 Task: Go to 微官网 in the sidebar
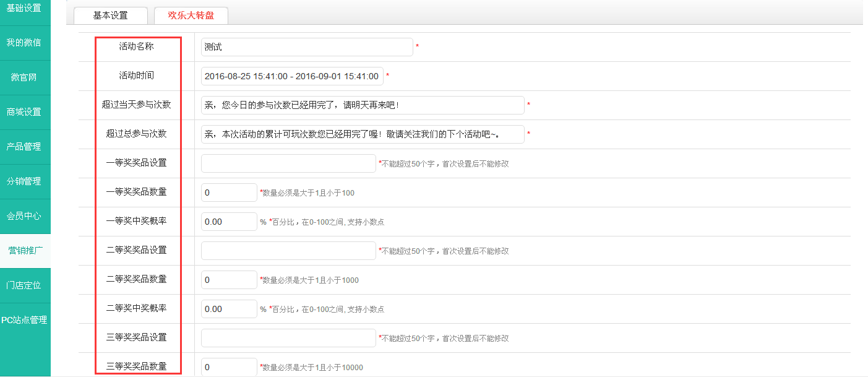point(25,77)
